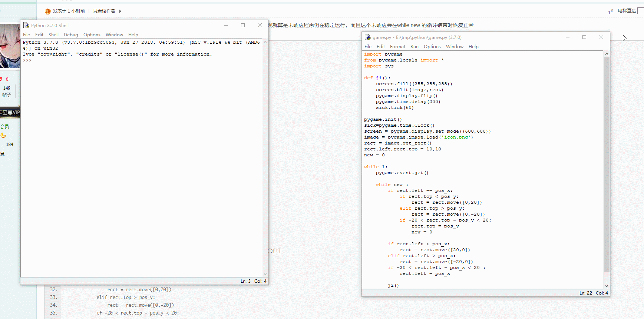Open the Run menu in game.py editor
644x319 pixels.
(x=414, y=46)
